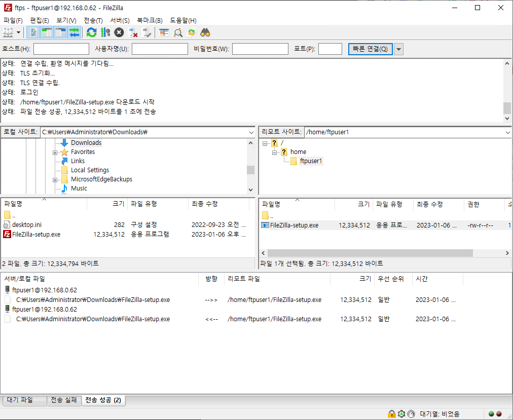Expand the Favorites tree node
Screen dimensions: 513x420
[x=55, y=152]
